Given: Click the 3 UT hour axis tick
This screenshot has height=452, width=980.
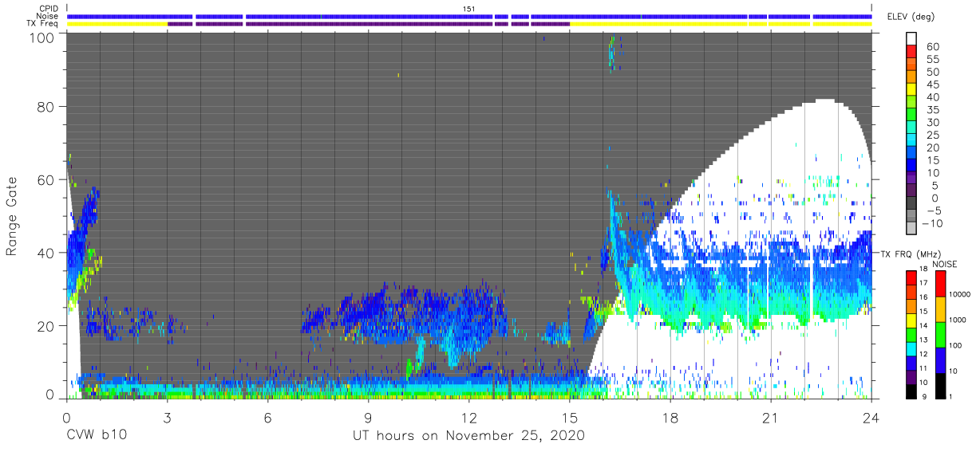Looking at the screenshot, I should (x=167, y=418).
